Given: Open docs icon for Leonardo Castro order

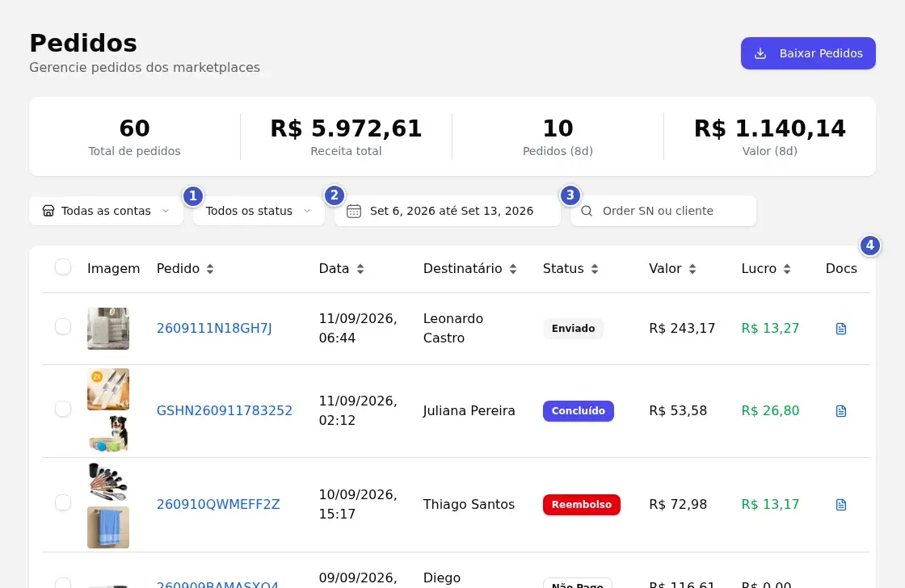Looking at the screenshot, I should pos(841,329).
